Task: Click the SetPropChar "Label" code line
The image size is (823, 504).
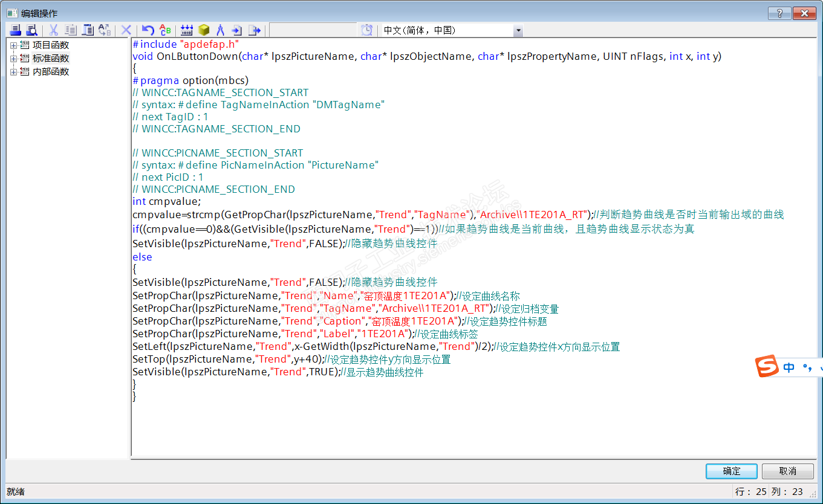Action: tap(305, 334)
